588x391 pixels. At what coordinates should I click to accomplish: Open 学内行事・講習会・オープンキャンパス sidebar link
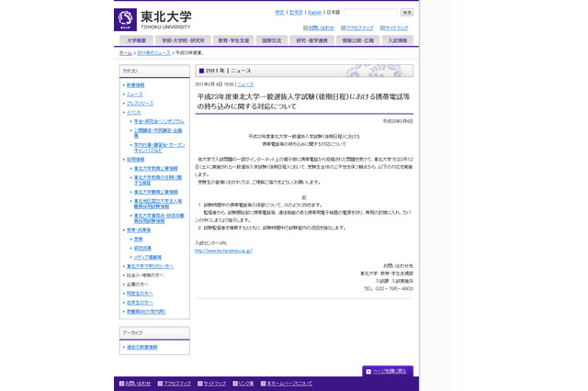click(x=159, y=148)
